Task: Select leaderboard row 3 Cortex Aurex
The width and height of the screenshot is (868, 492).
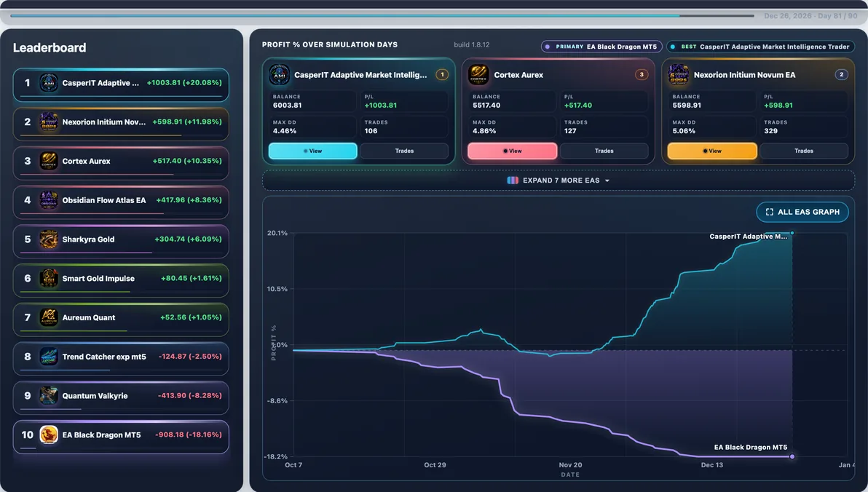Action: (x=121, y=163)
